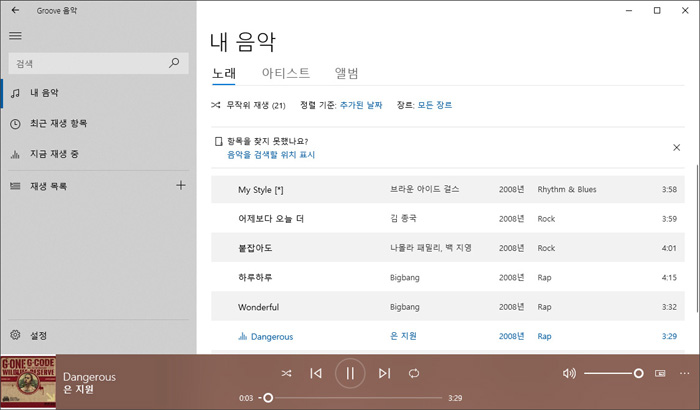
Task: Click Dangerous title in now playing bar
Action: tap(89, 377)
